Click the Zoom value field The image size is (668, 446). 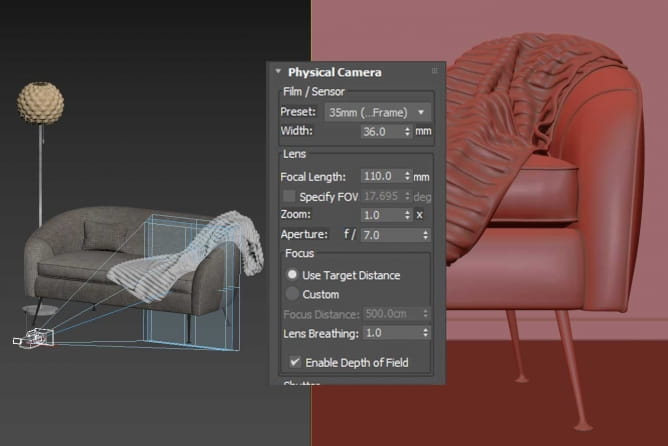(381, 215)
